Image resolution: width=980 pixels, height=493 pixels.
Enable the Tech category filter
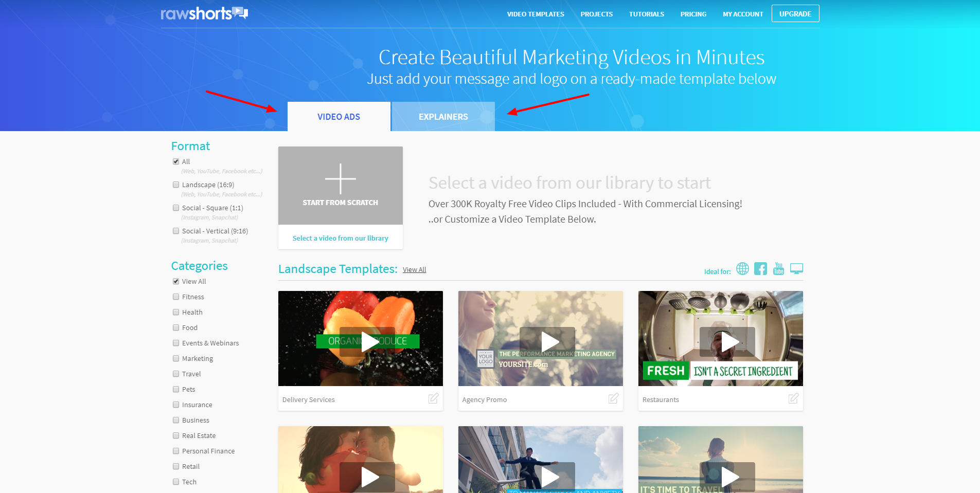(x=176, y=482)
